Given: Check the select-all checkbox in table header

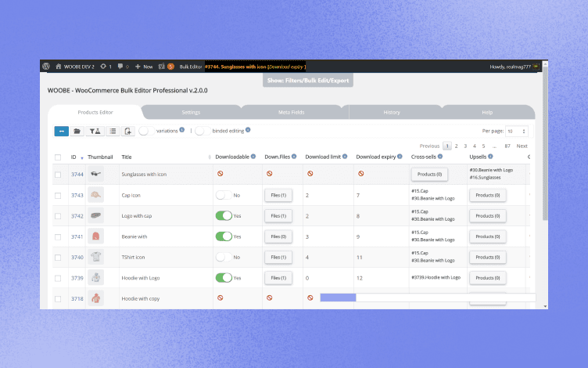Looking at the screenshot, I should (58, 157).
